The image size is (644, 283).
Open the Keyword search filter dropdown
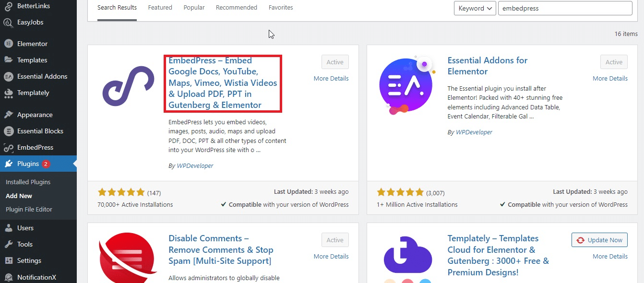click(475, 8)
